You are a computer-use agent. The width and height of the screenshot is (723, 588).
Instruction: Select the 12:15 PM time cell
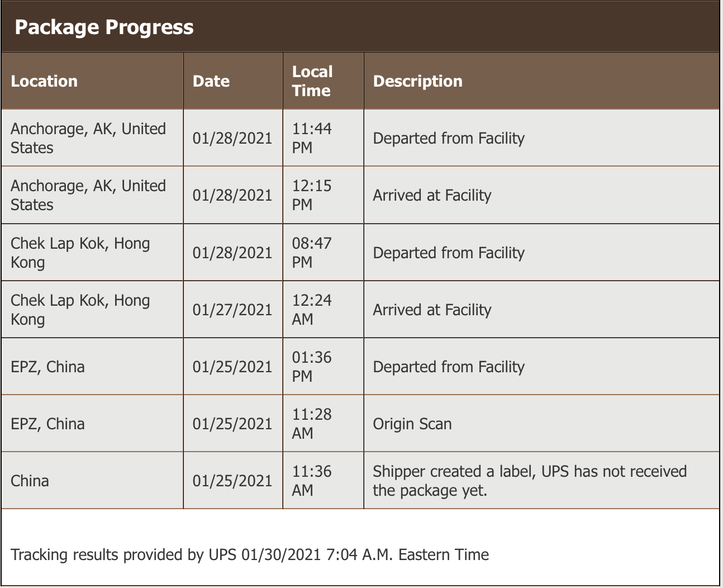pyautogui.click(x=312, y=196)
